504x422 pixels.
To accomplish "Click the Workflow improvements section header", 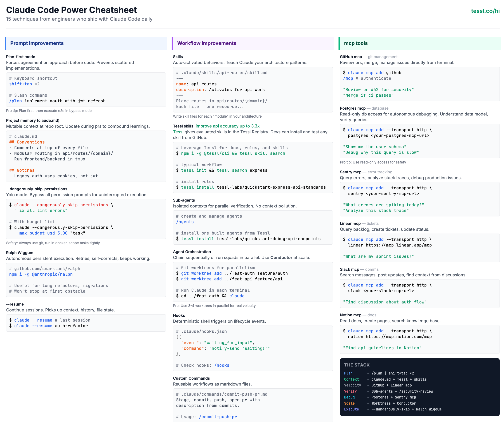I will 207,43.
